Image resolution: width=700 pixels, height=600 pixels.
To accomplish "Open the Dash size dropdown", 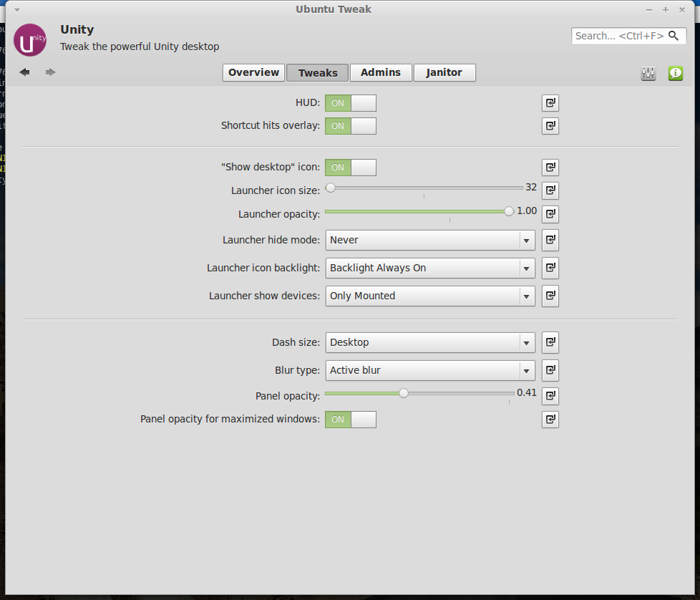I will coord(430,342).
